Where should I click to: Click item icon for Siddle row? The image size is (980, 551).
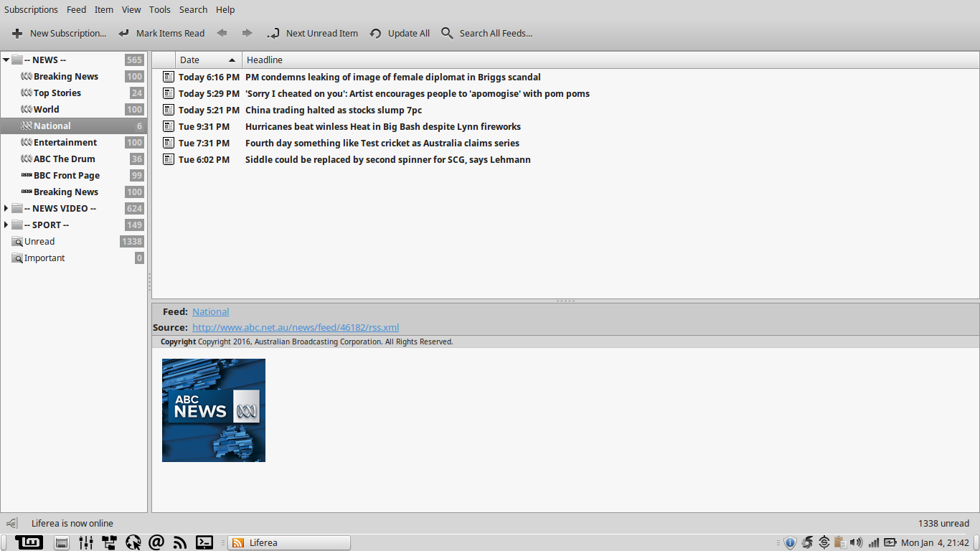pyautogui.click(x=169, y=159)
